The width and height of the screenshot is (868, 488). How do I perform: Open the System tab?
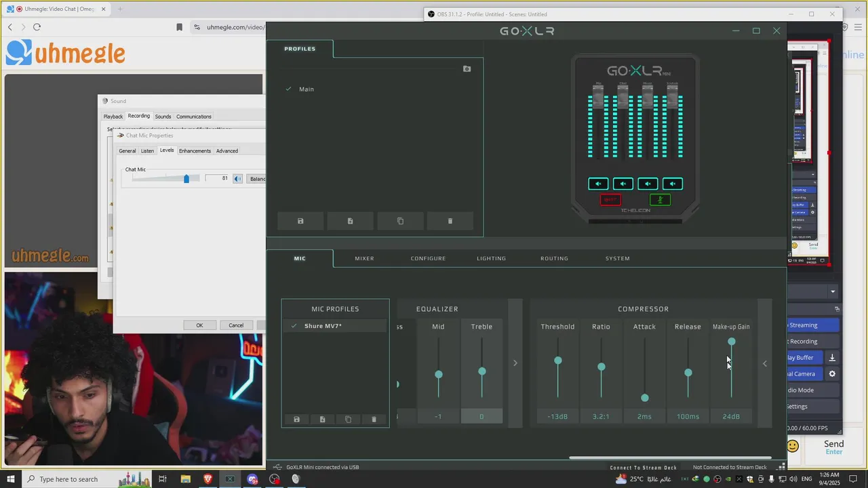617,258
